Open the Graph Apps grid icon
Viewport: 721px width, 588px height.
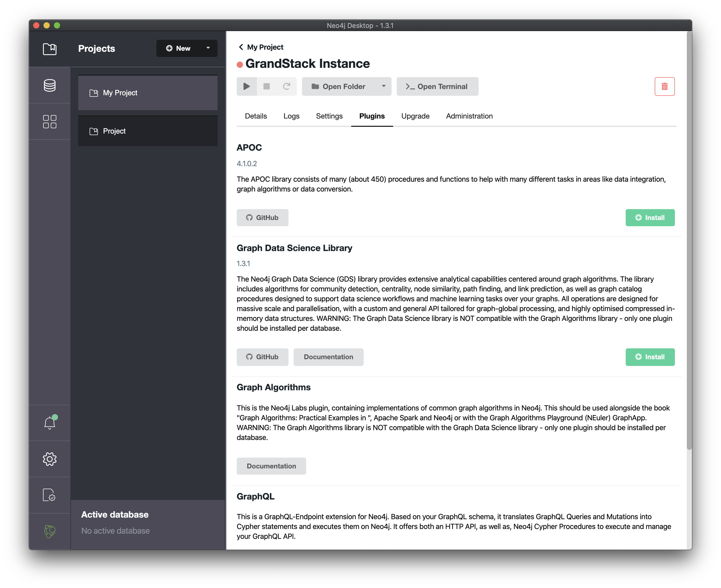49,122
